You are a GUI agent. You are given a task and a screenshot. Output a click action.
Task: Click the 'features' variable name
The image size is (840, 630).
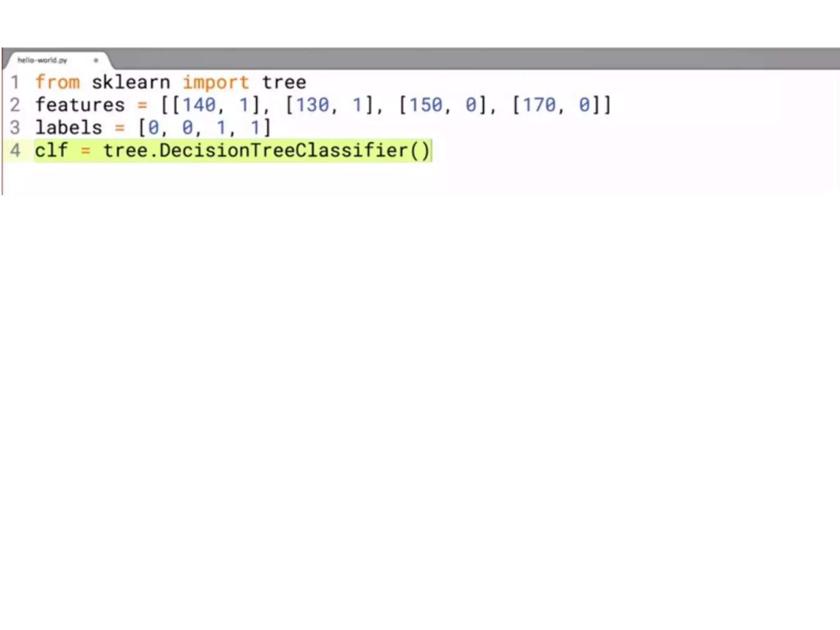point(80,105)
